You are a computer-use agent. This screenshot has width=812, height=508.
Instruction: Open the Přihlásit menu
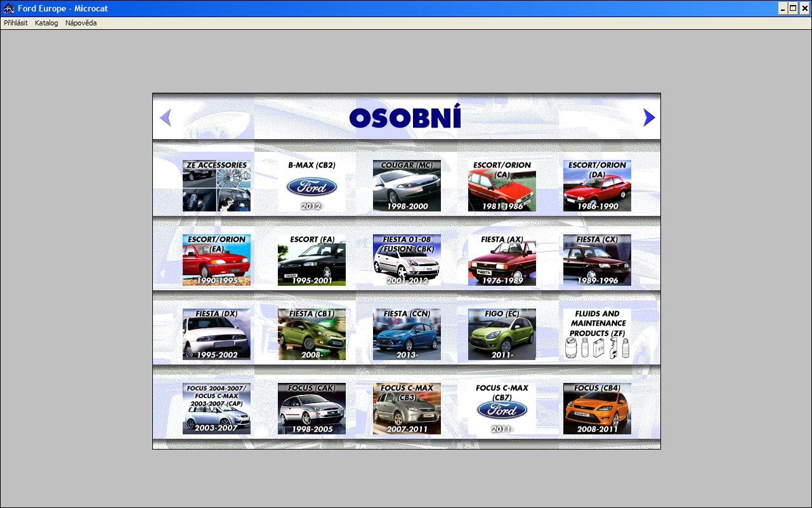[16, 23]
